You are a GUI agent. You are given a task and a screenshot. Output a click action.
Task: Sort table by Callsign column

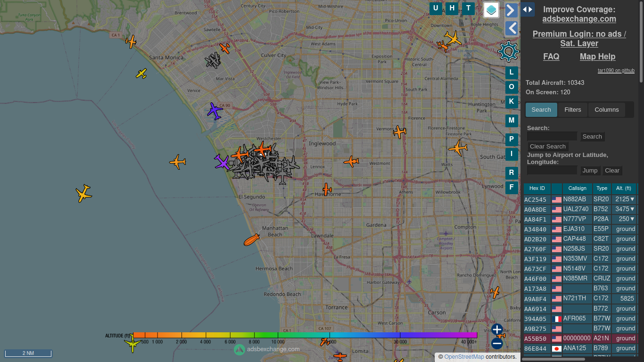(x=577, y=189)
